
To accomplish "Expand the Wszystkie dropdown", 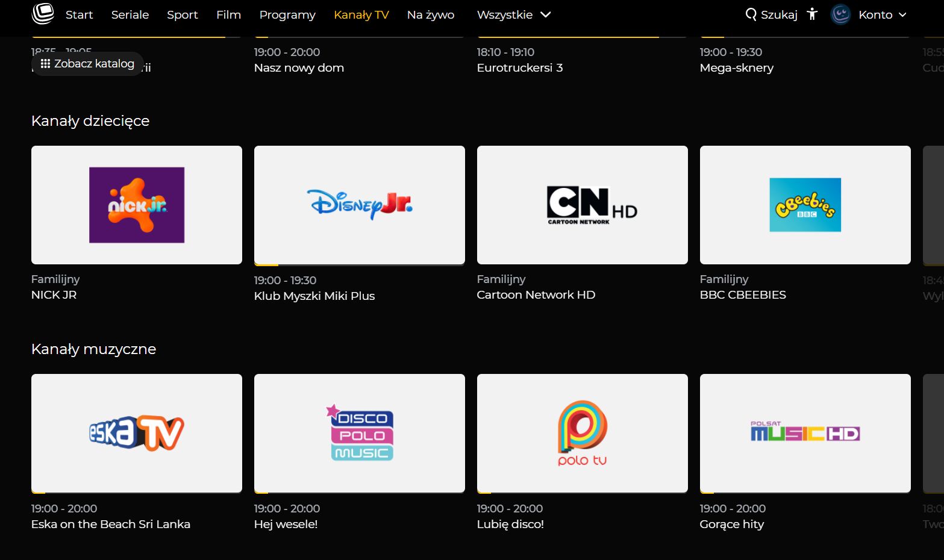I will (x=514, y=14).
